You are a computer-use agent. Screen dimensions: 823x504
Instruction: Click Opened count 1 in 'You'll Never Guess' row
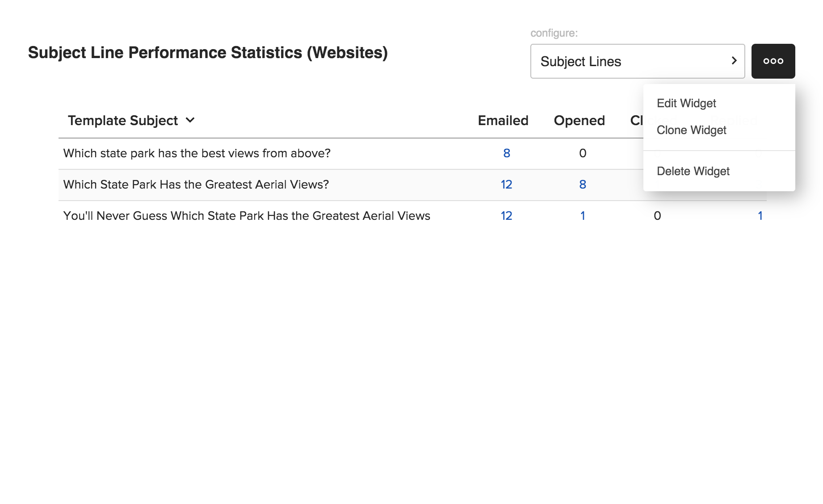583,216
